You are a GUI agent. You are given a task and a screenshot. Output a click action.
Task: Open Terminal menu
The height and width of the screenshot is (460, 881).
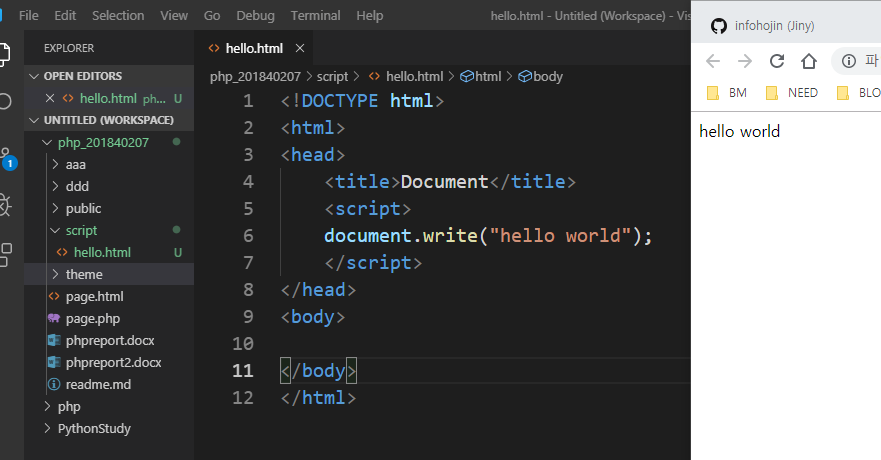pyautogui.click(x=316, y=16)
